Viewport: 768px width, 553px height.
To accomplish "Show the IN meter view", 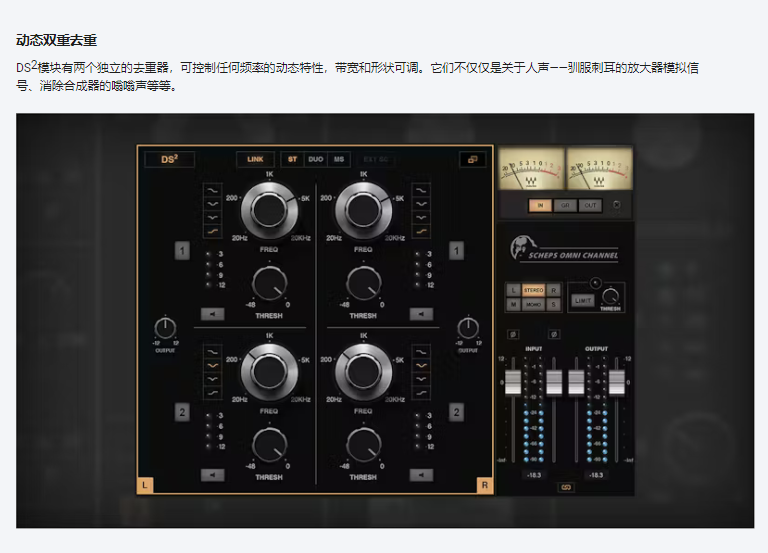I will (540, 205).
